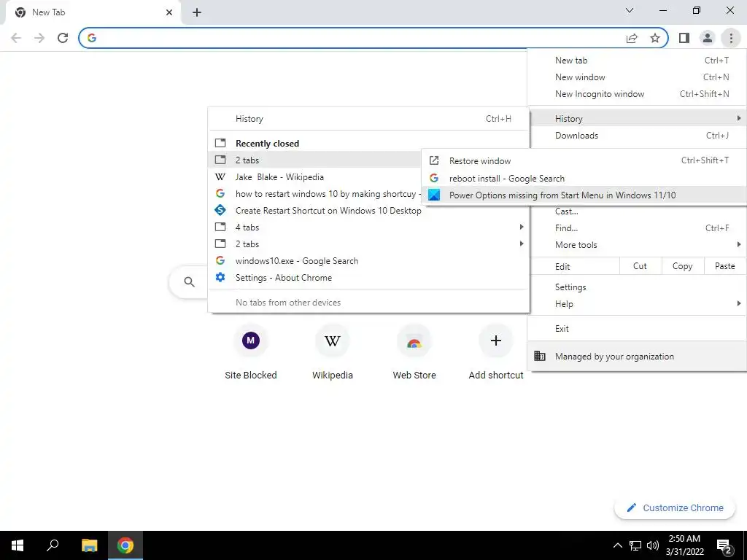The height and width of the screenshot is (560, 747).
Task: Click Copy in the Edit row
Action: 682,266
